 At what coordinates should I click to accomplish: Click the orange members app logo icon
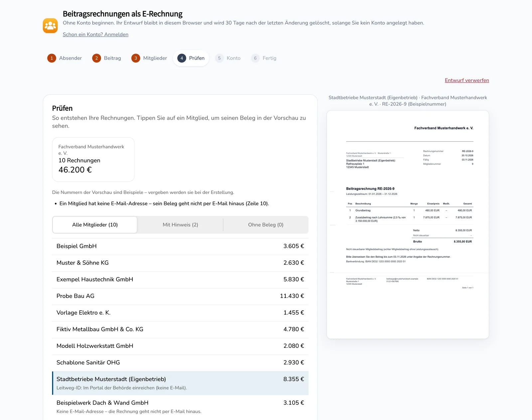point(50,26)
